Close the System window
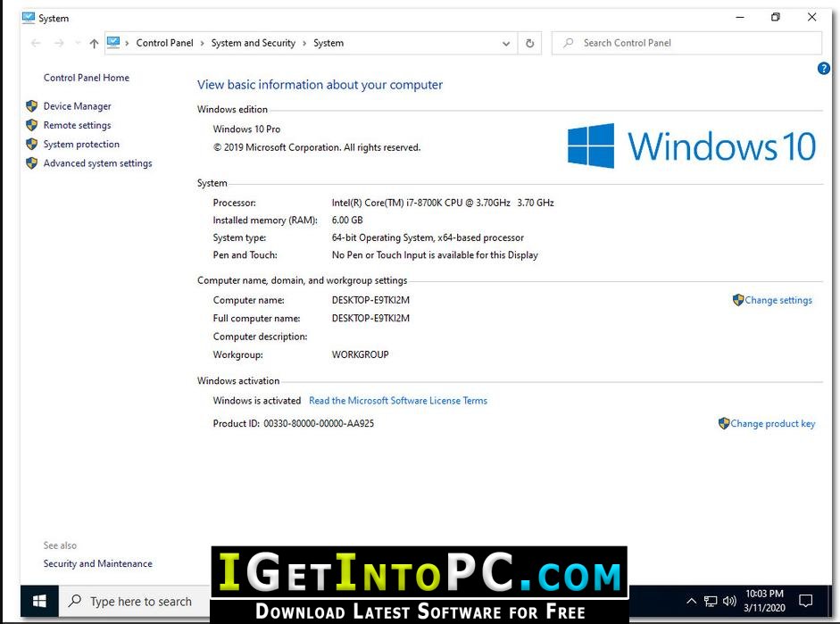This screenshot has width=840, height=624. [x=811, y=17]
